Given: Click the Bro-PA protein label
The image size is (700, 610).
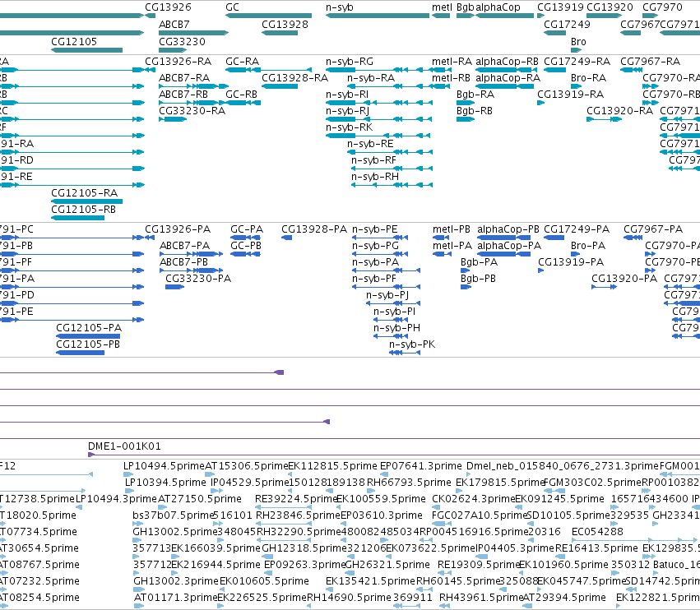Looking at the screenshot, I should point(588,246).
